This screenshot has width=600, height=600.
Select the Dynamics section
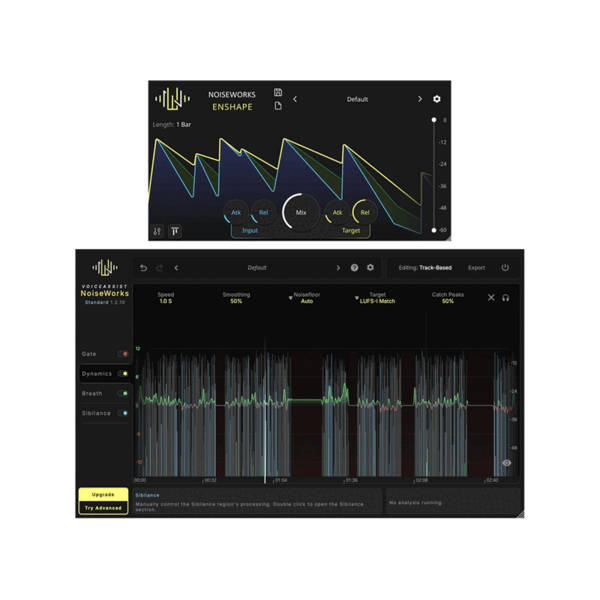(x=97, y=374)
